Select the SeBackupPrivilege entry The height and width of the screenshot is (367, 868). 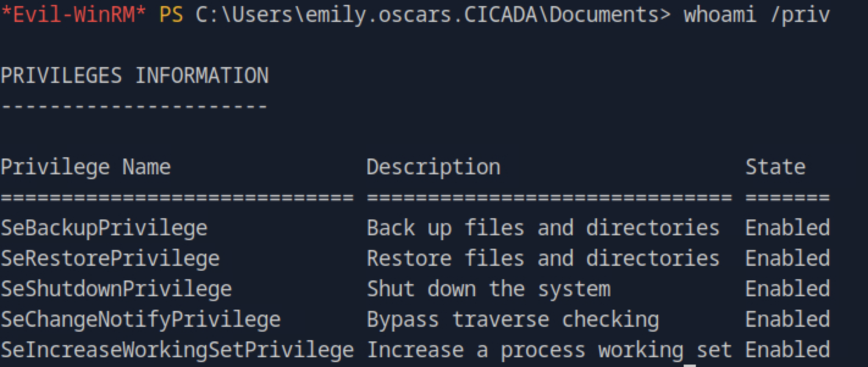104,228
